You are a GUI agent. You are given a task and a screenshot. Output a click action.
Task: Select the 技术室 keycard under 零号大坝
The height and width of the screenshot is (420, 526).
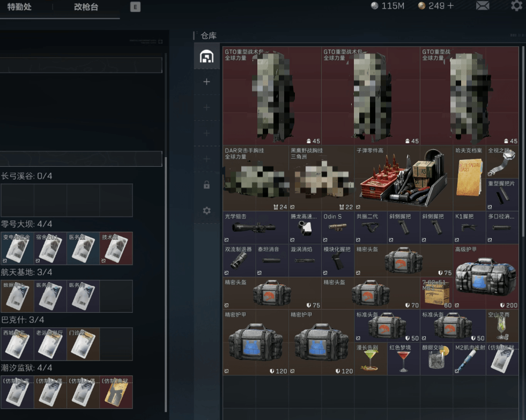click(x=116, y=248)
